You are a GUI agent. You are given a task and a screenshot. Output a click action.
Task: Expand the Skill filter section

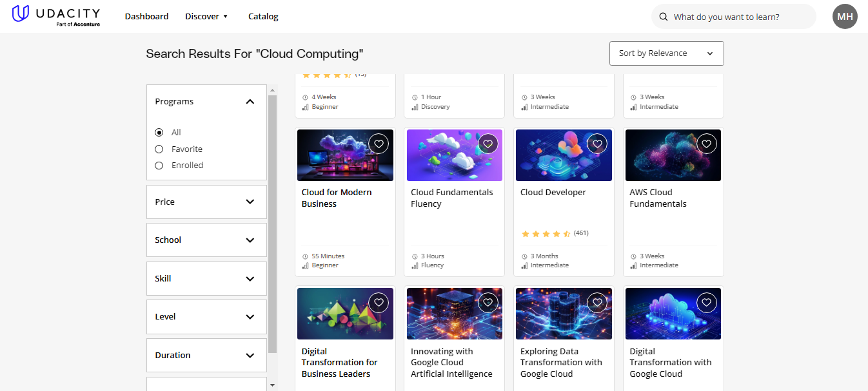(206, 278)
